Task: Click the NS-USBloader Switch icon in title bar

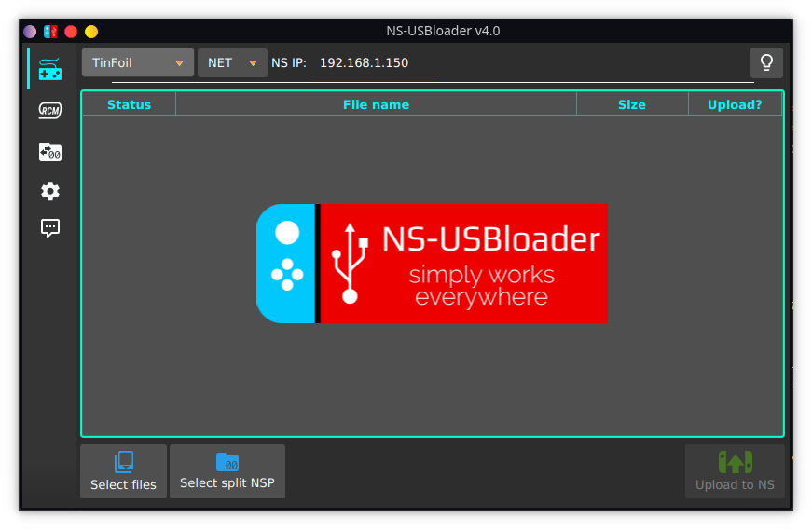Action: 50,32
